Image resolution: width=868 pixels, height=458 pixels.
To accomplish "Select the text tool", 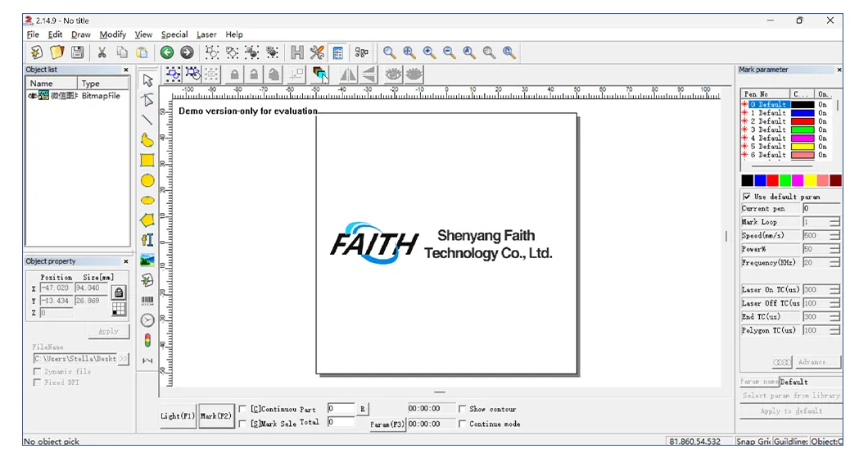I will click(147, 240).
